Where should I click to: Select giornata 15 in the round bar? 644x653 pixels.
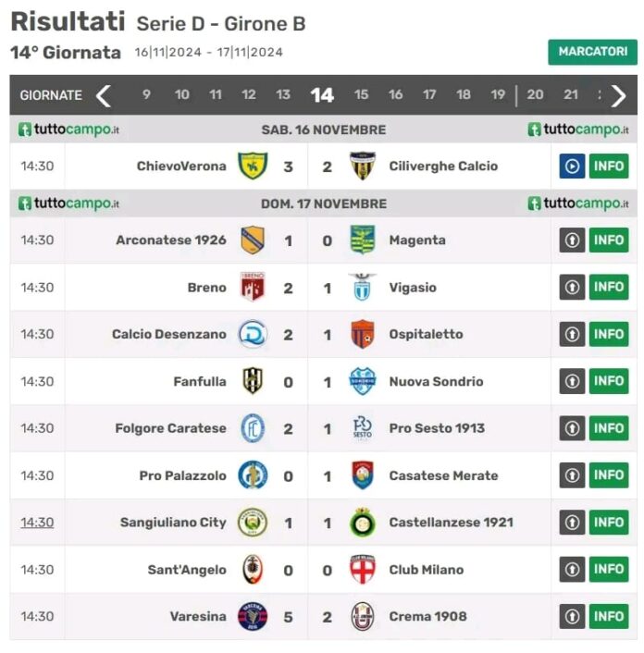[x=361, y=95]
